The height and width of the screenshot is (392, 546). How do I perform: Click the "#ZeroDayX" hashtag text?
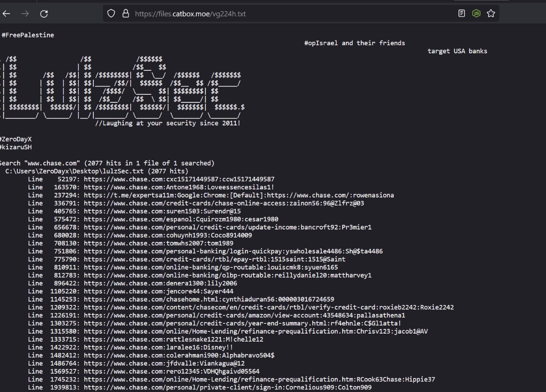(15, 139)
